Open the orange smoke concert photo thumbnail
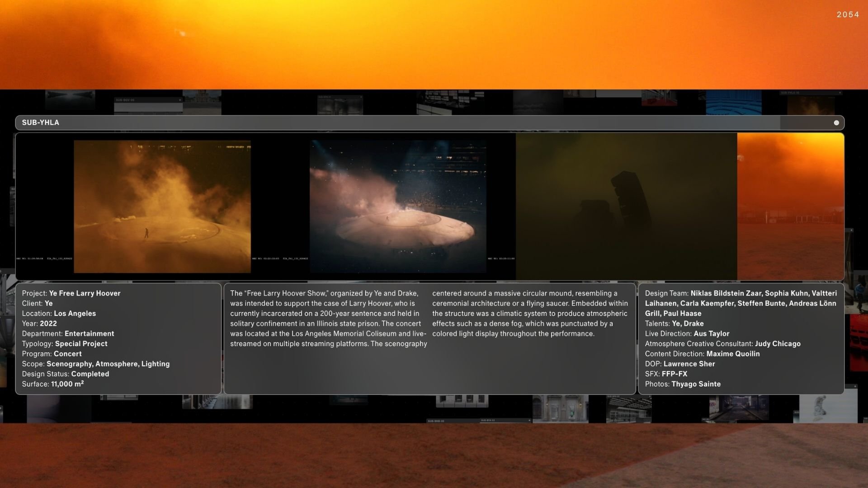This screenshot has width=868, height=488. click(x=162, y=206)
